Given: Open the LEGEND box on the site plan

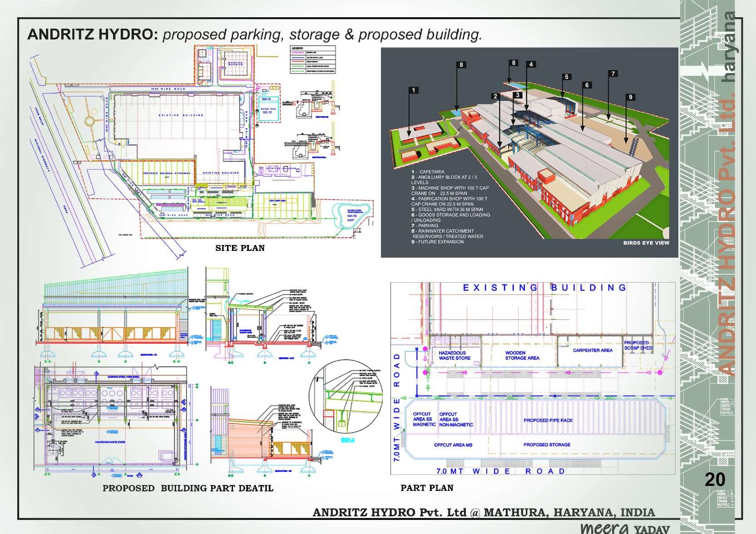Looking at the screenshot, I should tap(313, 60).
